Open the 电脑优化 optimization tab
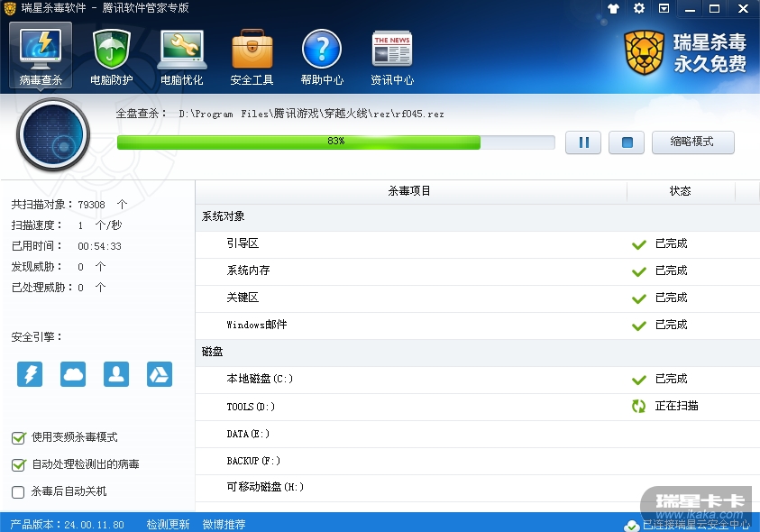The image size is (760, 532). click(182, 56)
